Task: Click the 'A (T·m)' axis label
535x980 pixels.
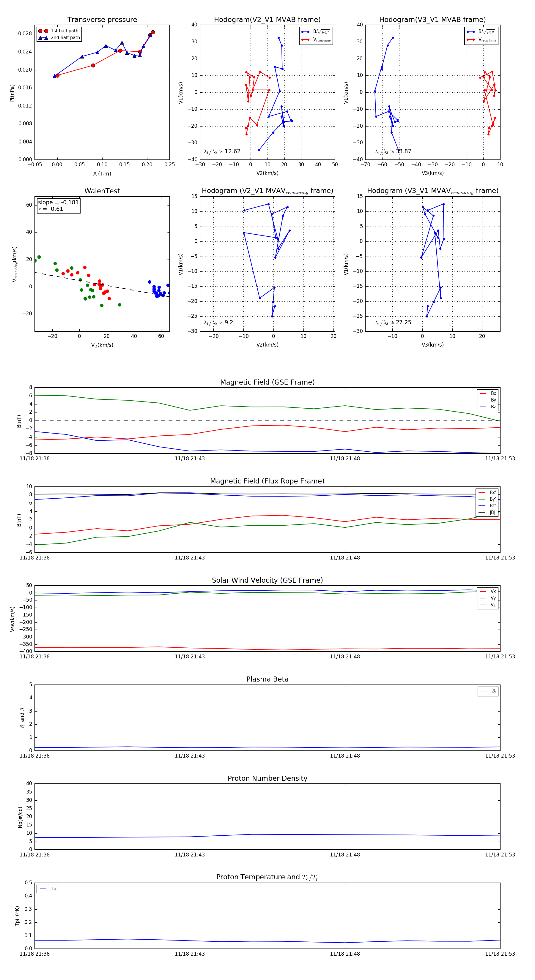Action: pos(102,173)
